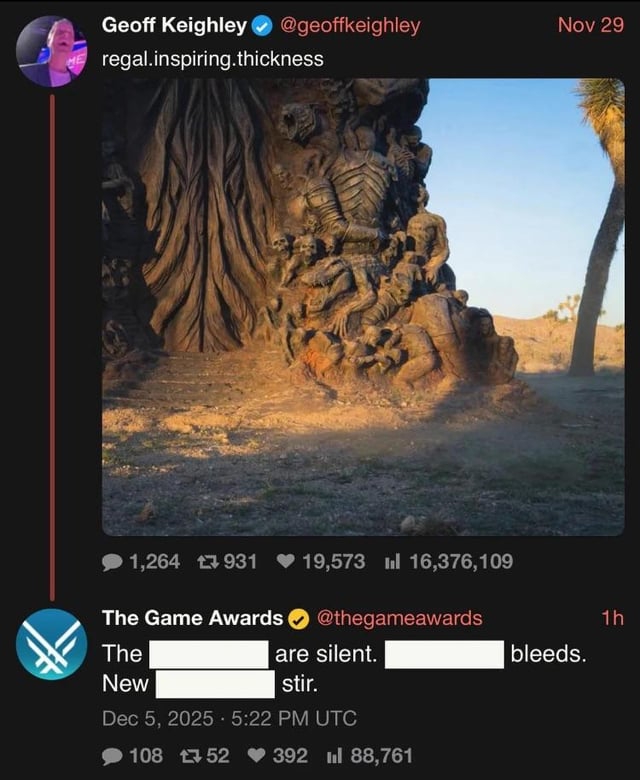The height and width of the screenshot is (780, 640).
Task: Open the @thegameawards handle link
Action: coord(399,618)
